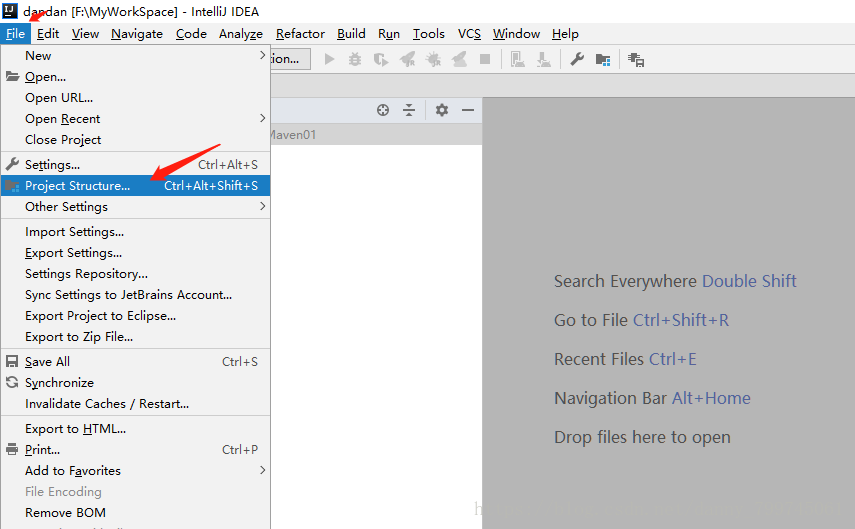
Task: Click the locate/scroll-from-source crosshair icon
Action: (383, 110)
